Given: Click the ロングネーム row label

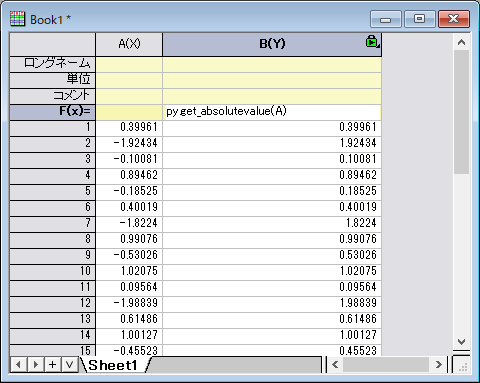Looking at the screenshot, I should 53,64.
